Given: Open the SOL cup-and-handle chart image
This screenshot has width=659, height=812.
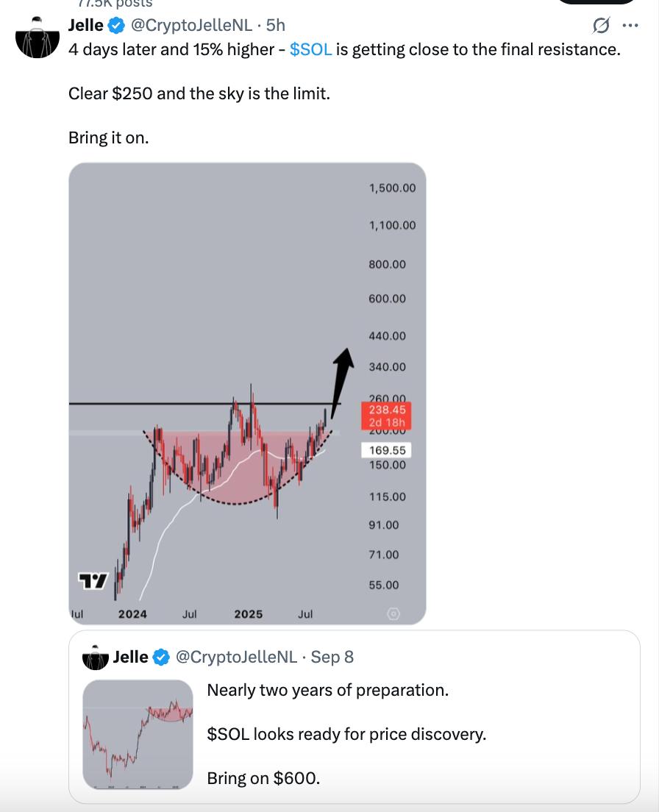Looking at the screenshot, I should tap(247, 393).
